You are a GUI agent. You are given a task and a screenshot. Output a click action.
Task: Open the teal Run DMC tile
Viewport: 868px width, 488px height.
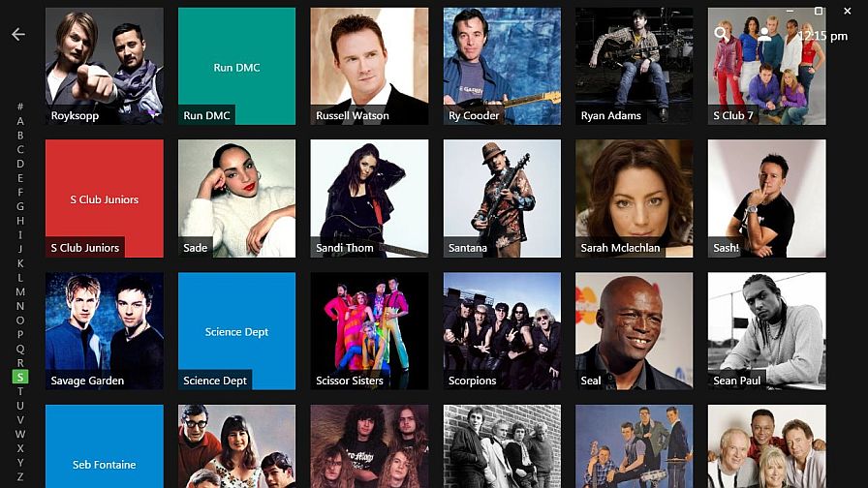[x=237, y=66]
